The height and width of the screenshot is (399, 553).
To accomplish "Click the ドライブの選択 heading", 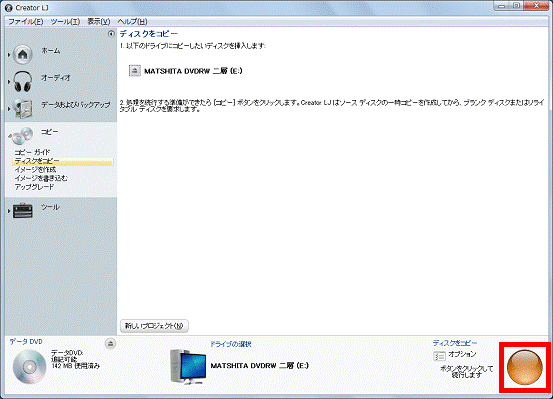I will tap(231, 344).
